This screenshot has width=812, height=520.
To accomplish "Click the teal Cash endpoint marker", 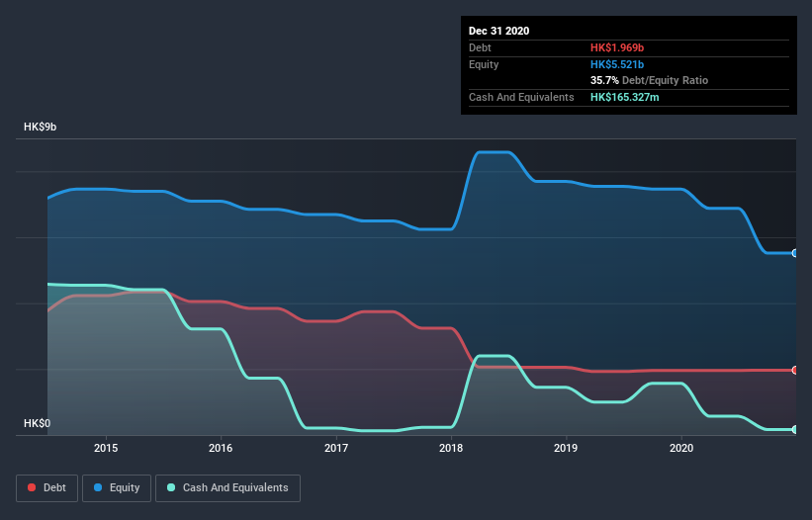I will tap(795, 429).
